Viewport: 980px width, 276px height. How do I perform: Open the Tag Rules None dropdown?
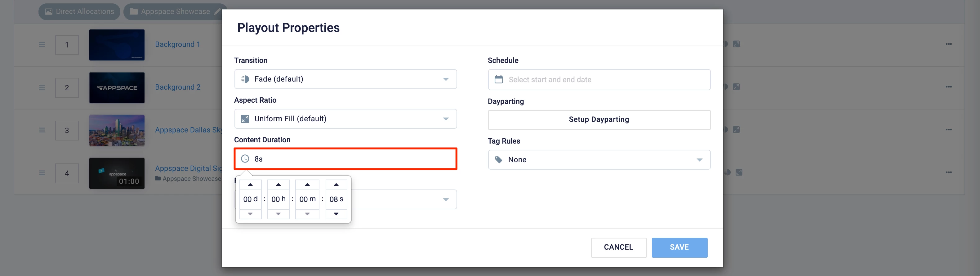599,160
